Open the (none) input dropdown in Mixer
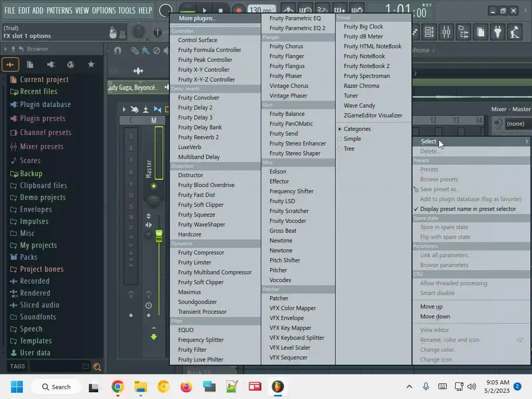The image size is (532, 399). (518, 124)
